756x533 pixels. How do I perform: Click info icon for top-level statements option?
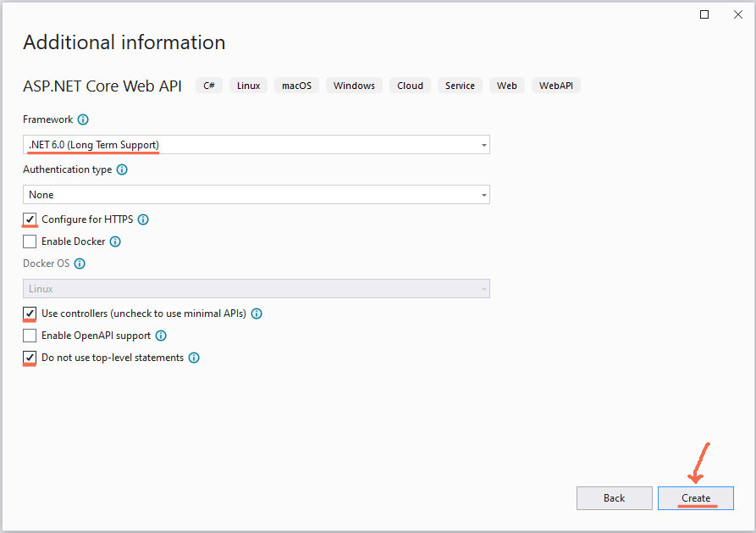(194, 358)
